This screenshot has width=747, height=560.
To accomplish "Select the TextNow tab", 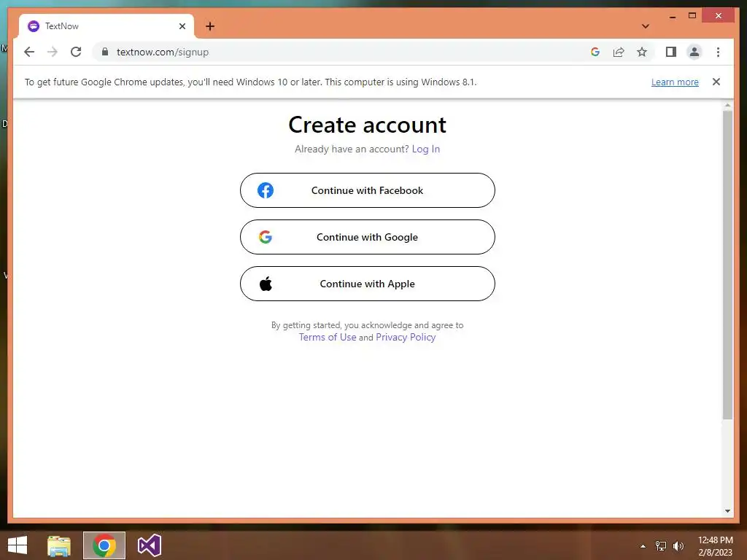I will point(107,26).
